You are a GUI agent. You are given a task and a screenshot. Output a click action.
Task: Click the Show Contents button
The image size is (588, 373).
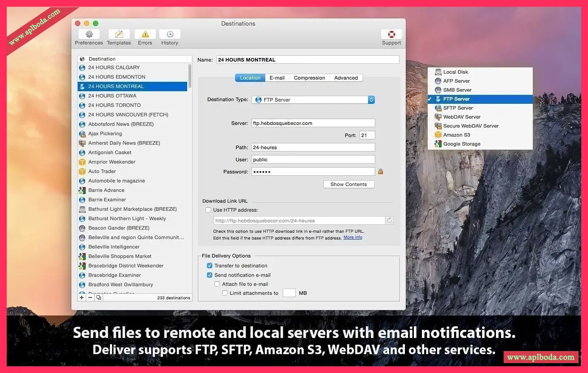[349, 184]
